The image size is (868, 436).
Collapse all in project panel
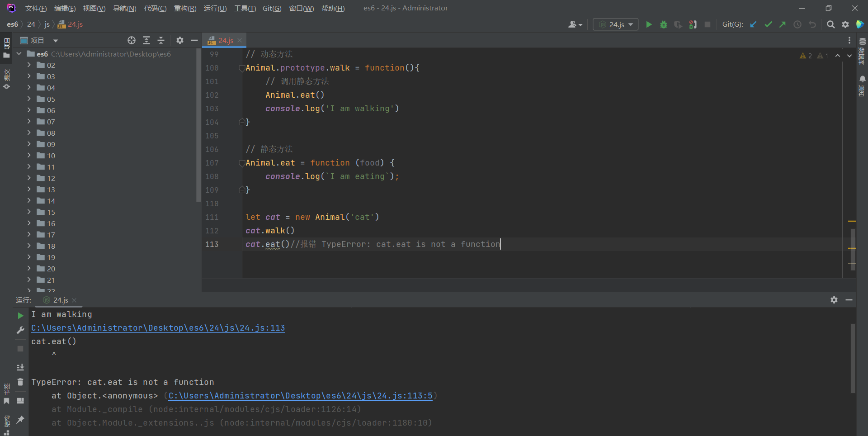(161, 40)
